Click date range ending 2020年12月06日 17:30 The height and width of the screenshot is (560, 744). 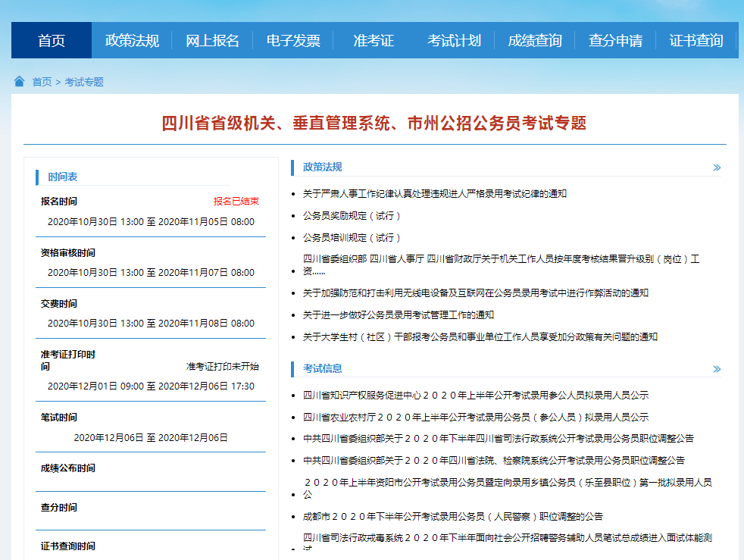(x=151, y=386)
